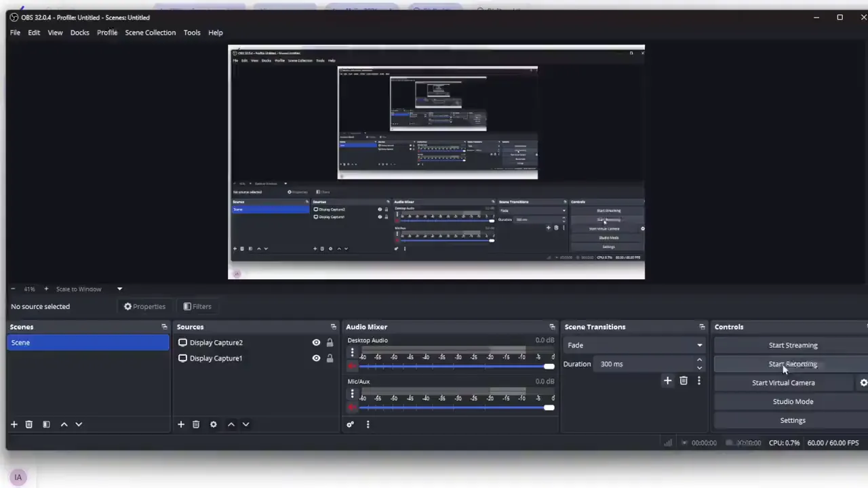Click the Display Capture2 monitor icon

point(182,342)
